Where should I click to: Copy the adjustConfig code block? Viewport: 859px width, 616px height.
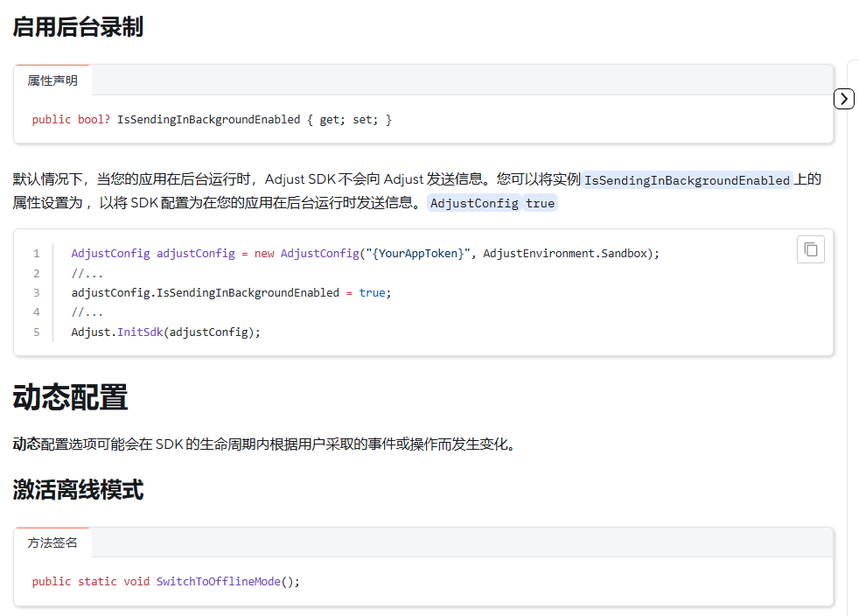point(810,249)
